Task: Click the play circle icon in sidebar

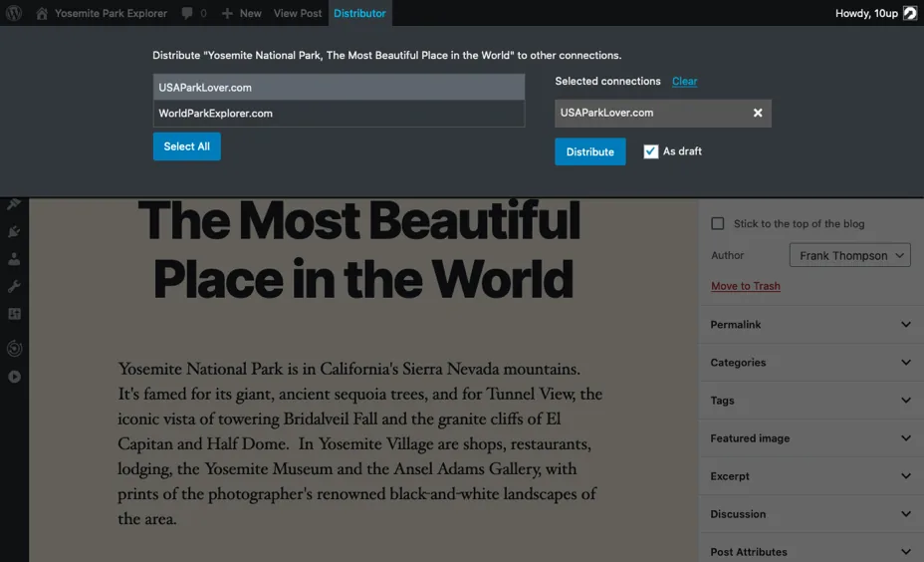Action: 14,377
